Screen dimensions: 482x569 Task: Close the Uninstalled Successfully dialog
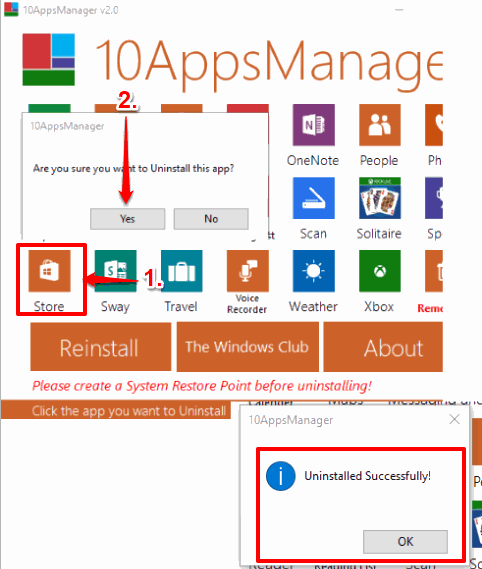point(454,419)
